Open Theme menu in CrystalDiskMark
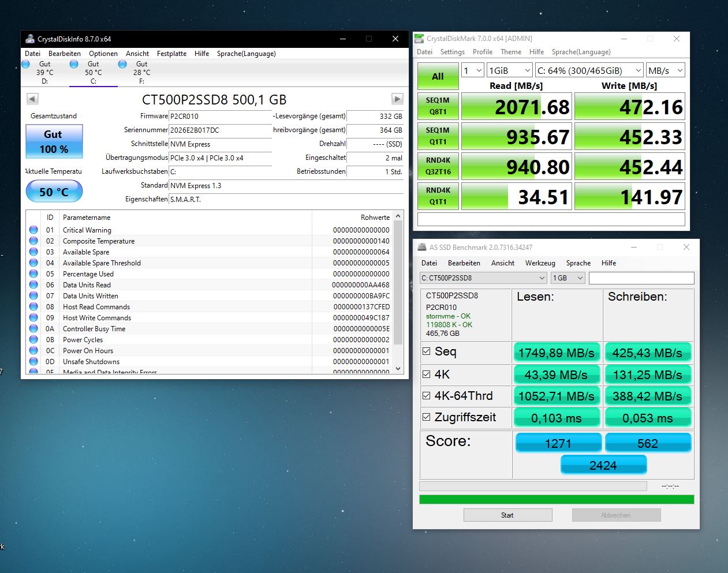The width and height of the screenshot is (728, 573). [511, 52]
